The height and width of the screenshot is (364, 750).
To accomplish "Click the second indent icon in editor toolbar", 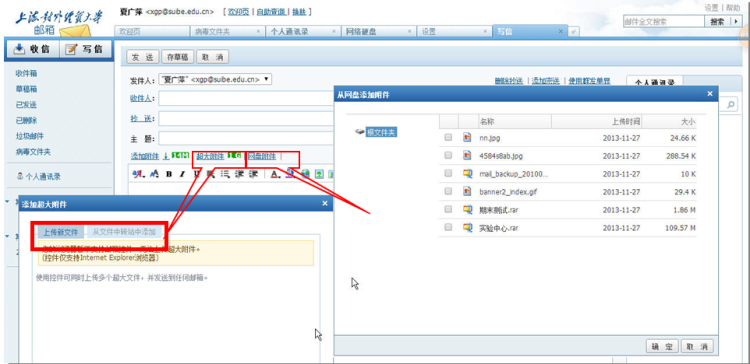I will point(254,174).
